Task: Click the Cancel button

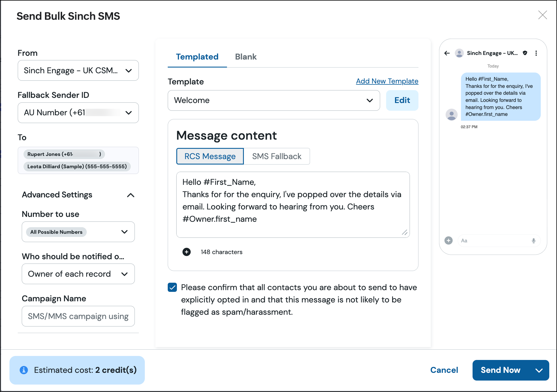Action: click(x=444, y=370)
